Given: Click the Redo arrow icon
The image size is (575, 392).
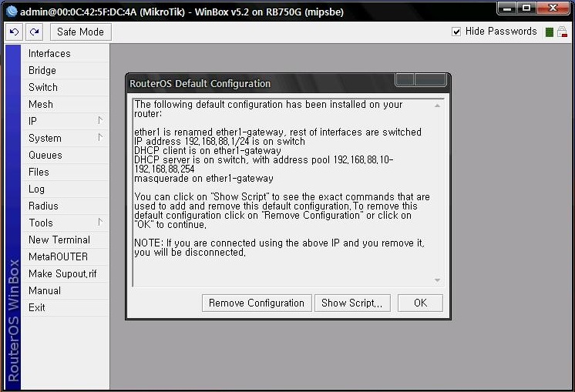Looking at the screenshot, I should pyautogui.click(x=35, y=32).
